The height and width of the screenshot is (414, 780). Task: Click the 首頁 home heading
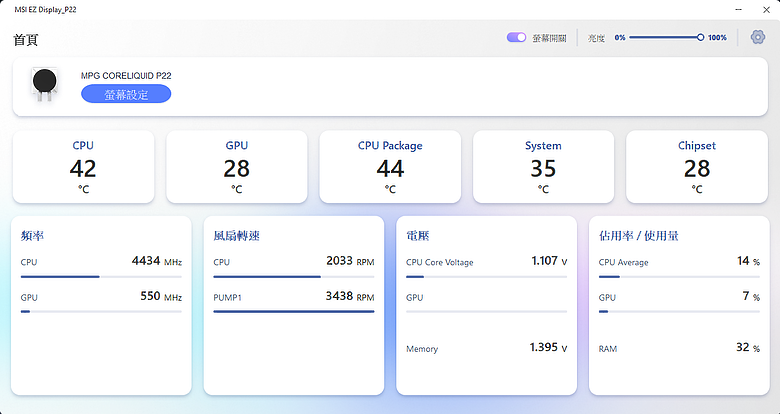tap(26, 40)
